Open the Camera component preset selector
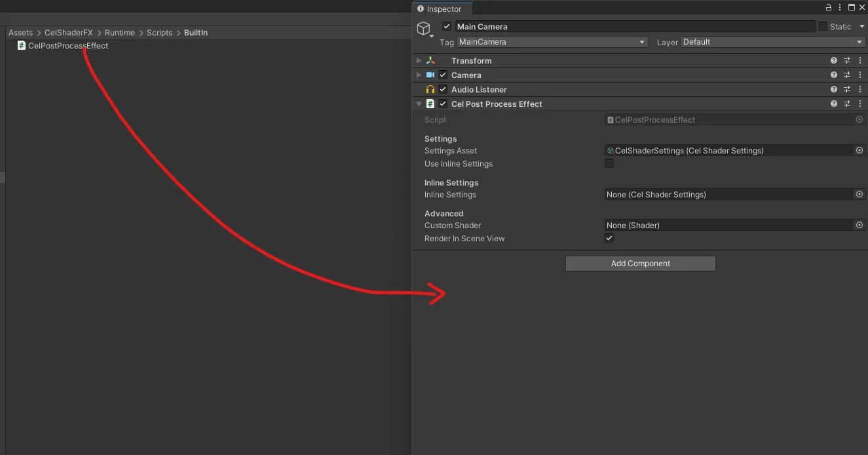Viewport: 868px width, 455px height. coord(847,75)
